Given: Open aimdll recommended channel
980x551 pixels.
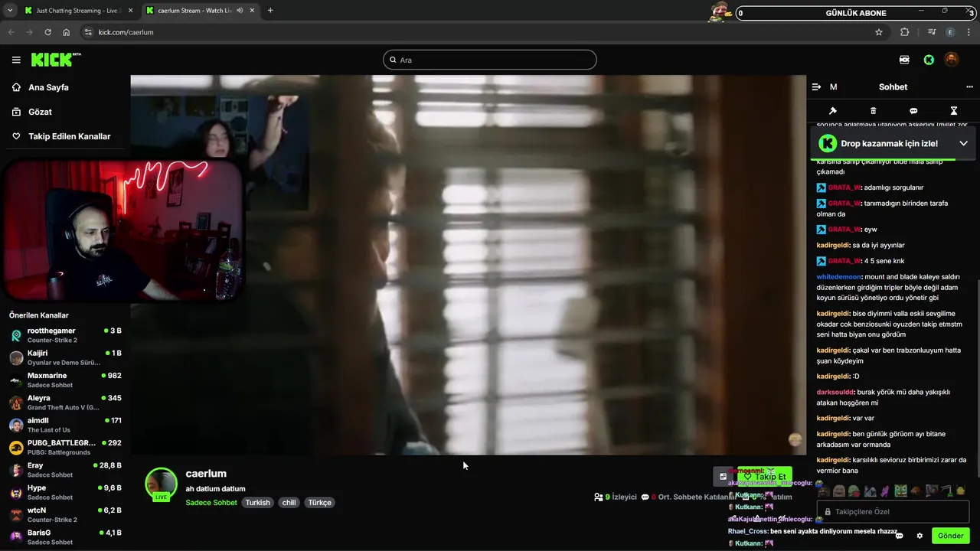Looking at the screenshot, I should (x=65, y=425).
